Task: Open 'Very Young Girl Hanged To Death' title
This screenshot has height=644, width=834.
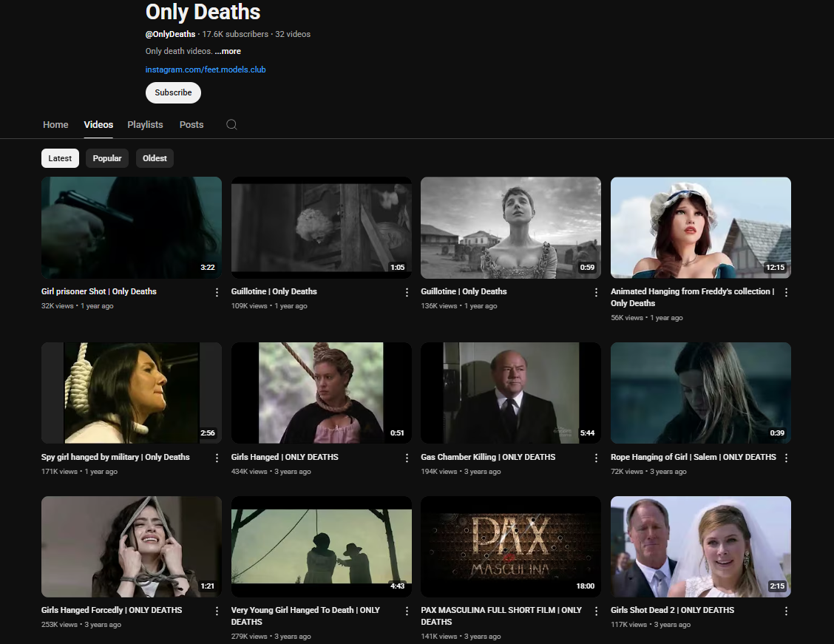Action: click(x=305, y=616)
